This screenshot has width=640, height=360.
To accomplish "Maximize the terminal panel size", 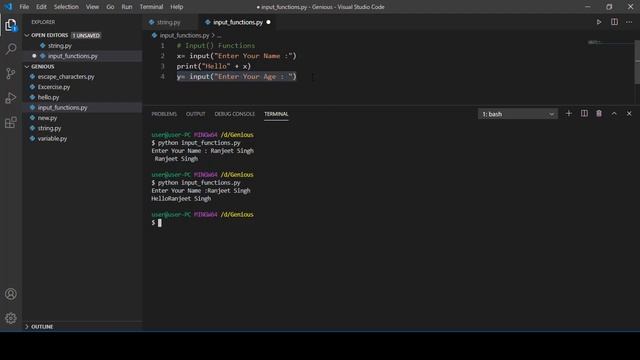I will pyautogui.click(x=614, y=113).
